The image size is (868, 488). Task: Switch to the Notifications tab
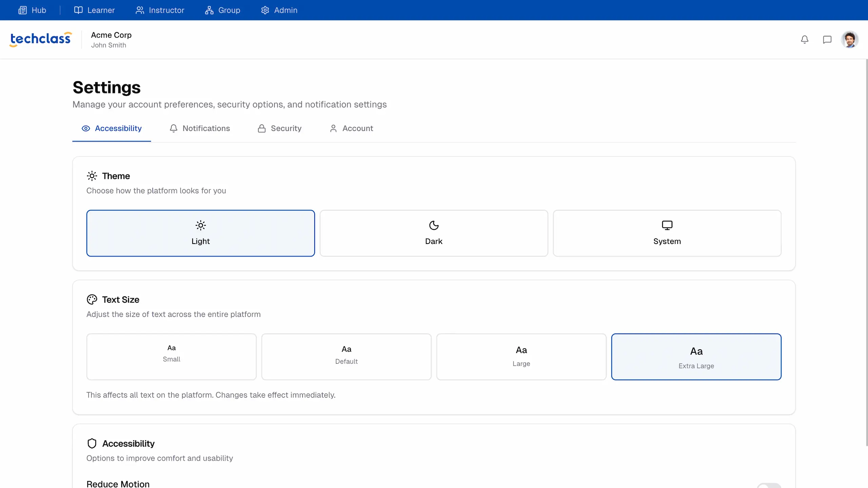point(200,128)
